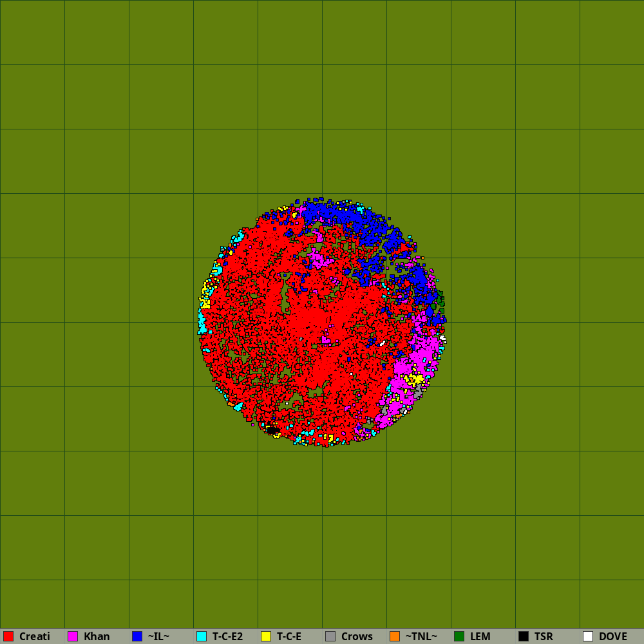Click the magenta Khan legend swatch

coord(73,636)
